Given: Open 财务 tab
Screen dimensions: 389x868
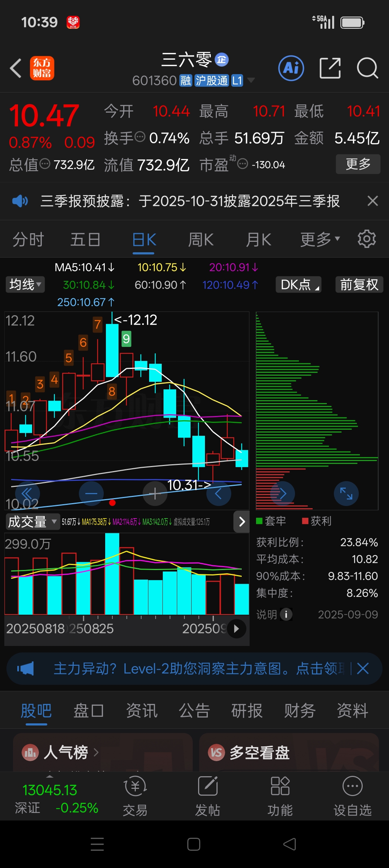Looking at the screenshot, I should point(300,711).
